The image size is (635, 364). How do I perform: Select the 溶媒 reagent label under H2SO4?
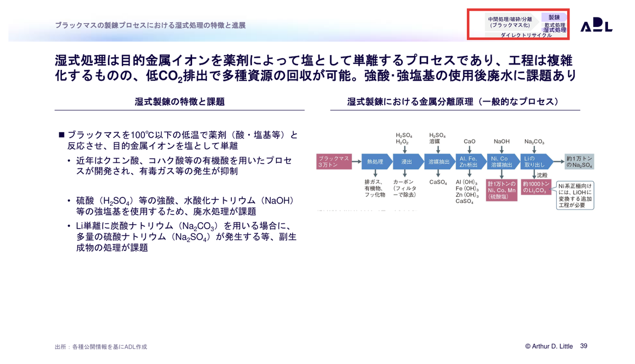coord(436,142)
